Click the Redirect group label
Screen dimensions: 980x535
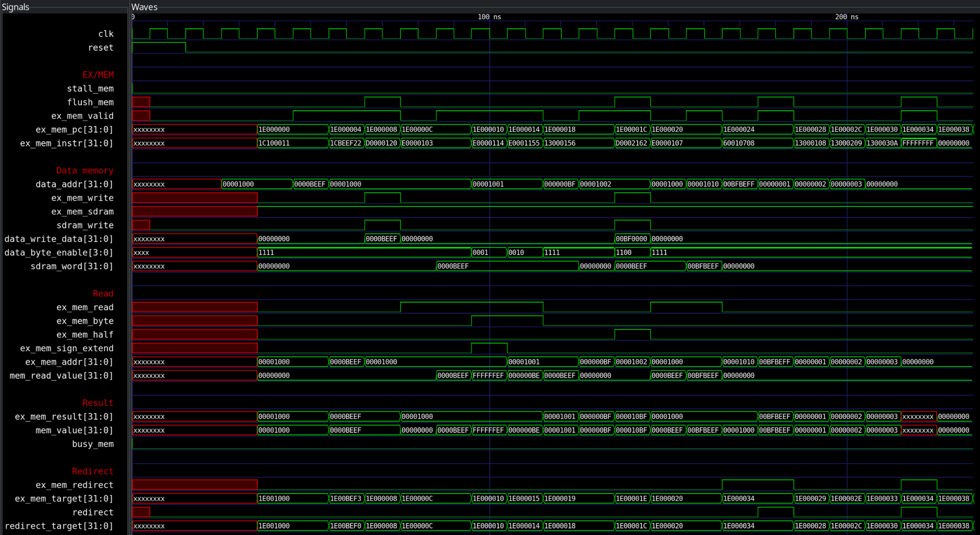(93, 471)
